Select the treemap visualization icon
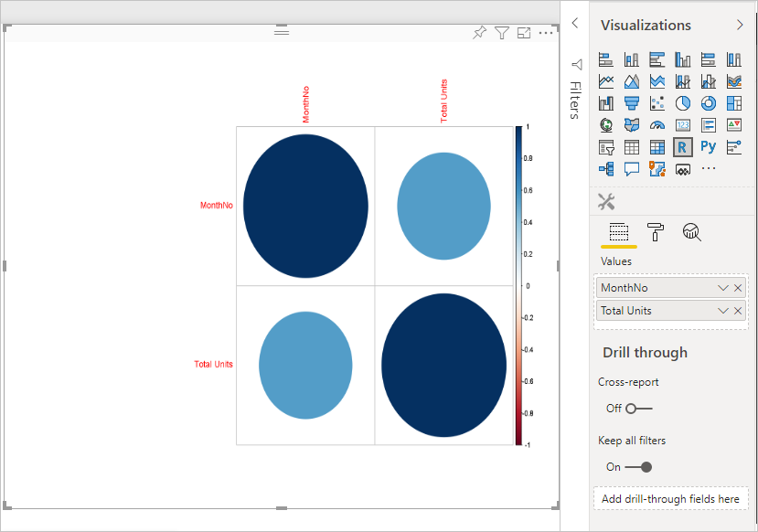758x532 pixels. coord(733,102)
